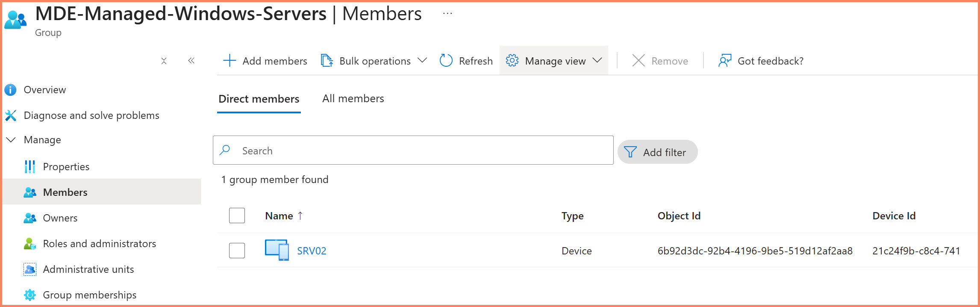The image size is (980, 307).
Task: Focus the Search input field
Action: [x=413, y=150]
